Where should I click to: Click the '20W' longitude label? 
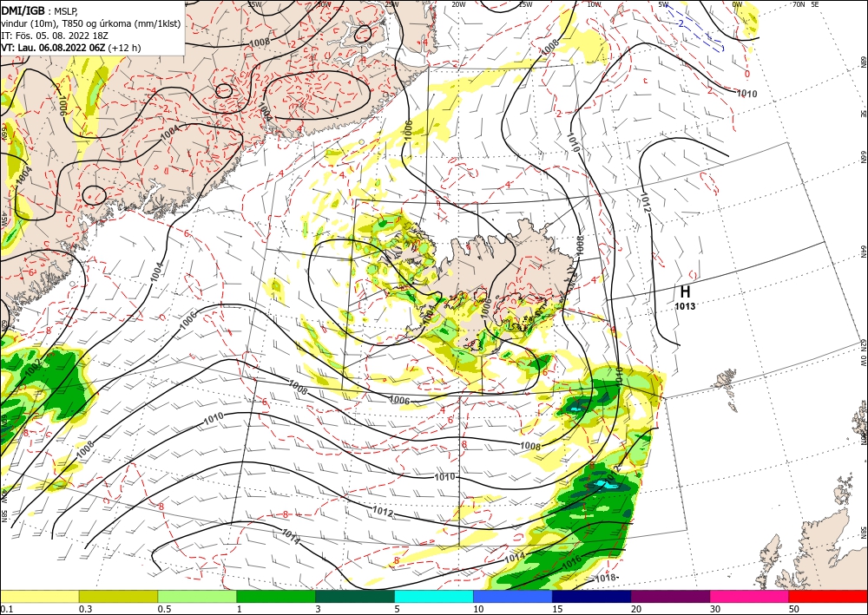[x=458, y=4]
